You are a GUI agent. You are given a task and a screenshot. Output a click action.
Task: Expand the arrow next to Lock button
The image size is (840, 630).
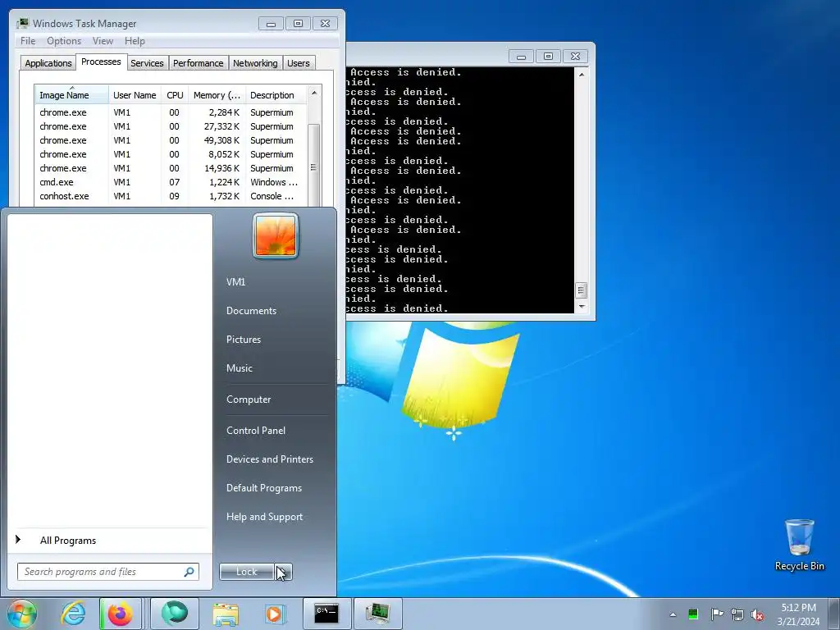pos(283,572)
